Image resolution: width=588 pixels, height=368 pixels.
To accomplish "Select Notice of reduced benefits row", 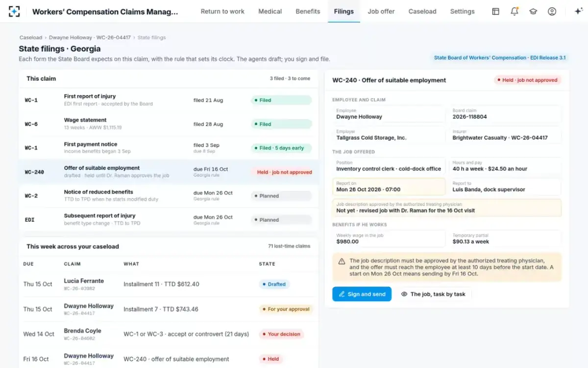I will 169,195.
